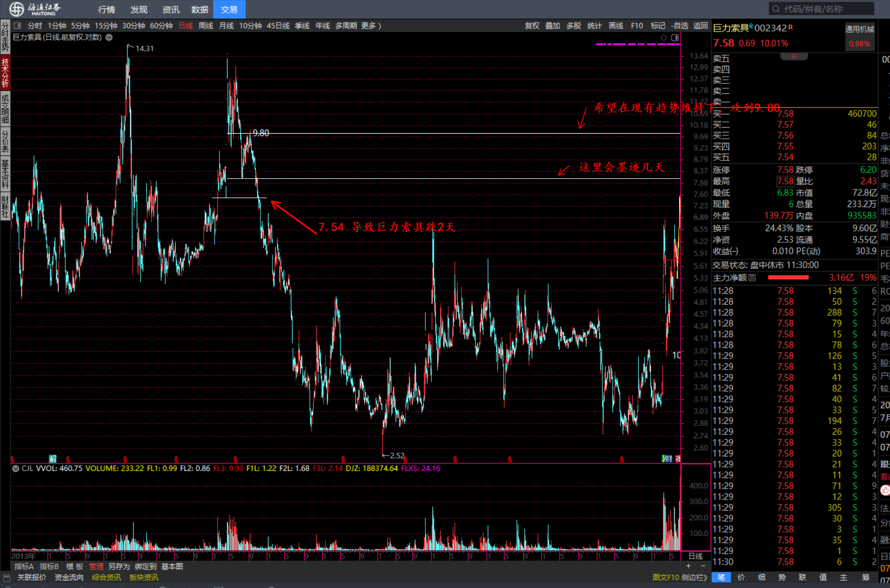The image size is (890, 588).
Task: Select the 分价表 side tab
Action: pos(5,141)
